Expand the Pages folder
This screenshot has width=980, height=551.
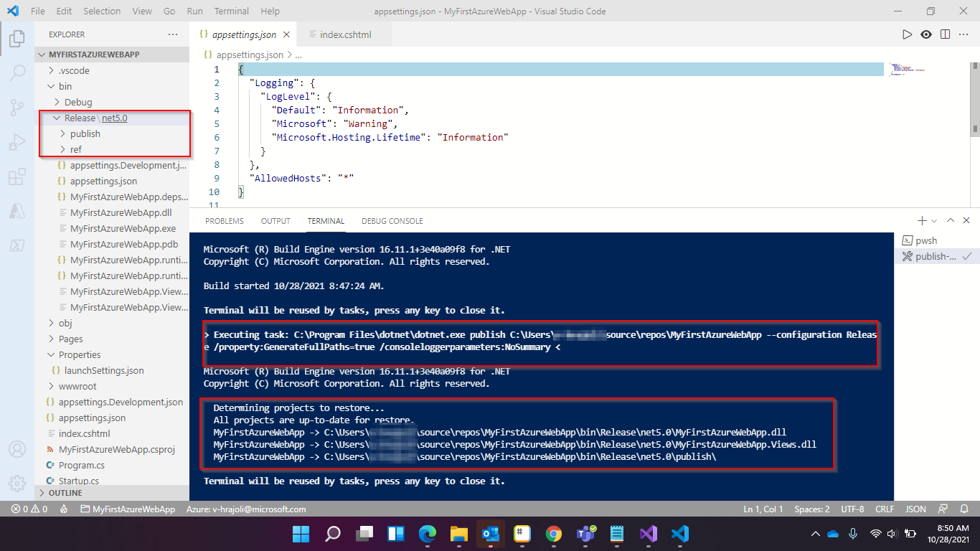pos(112,339)
